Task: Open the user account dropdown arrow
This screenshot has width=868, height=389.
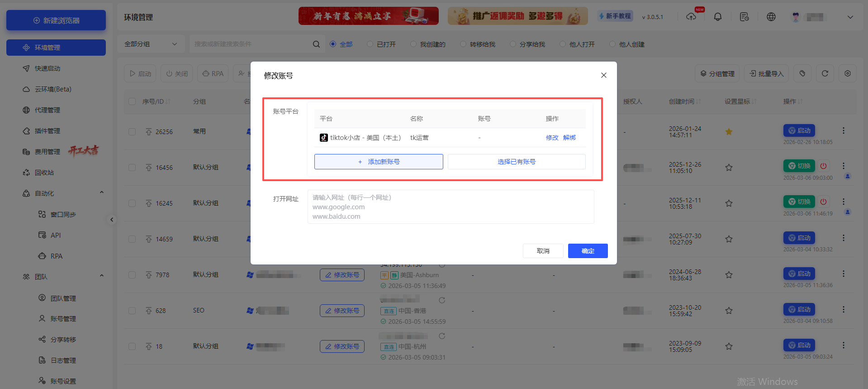Action: (x=850, y=17)
